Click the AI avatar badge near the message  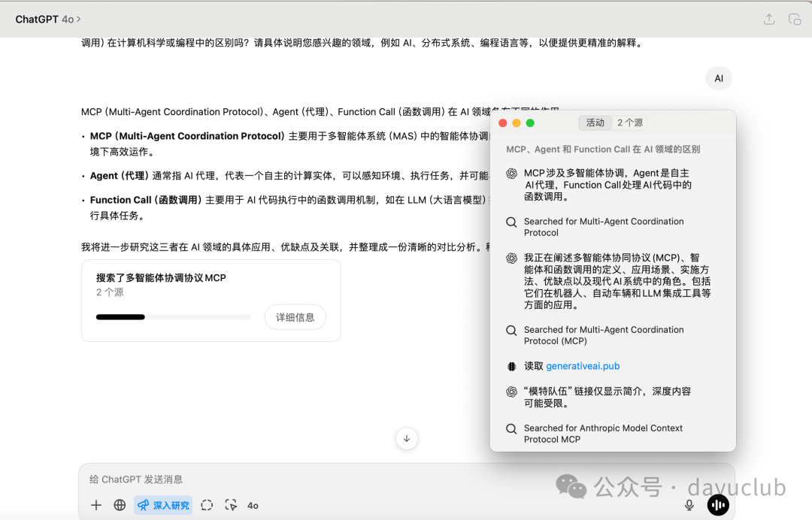click(718, 78)
